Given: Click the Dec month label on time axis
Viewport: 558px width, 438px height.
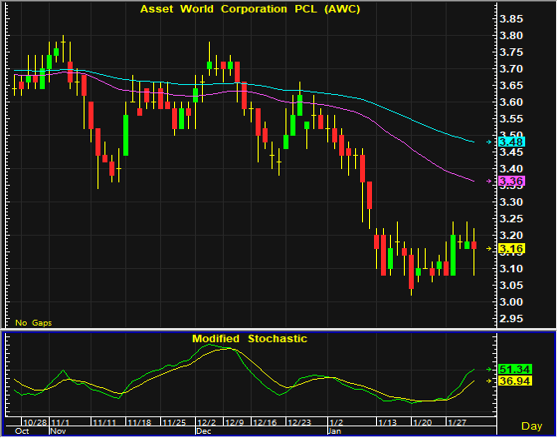Looking at the screenshot, I should point(204,431).
